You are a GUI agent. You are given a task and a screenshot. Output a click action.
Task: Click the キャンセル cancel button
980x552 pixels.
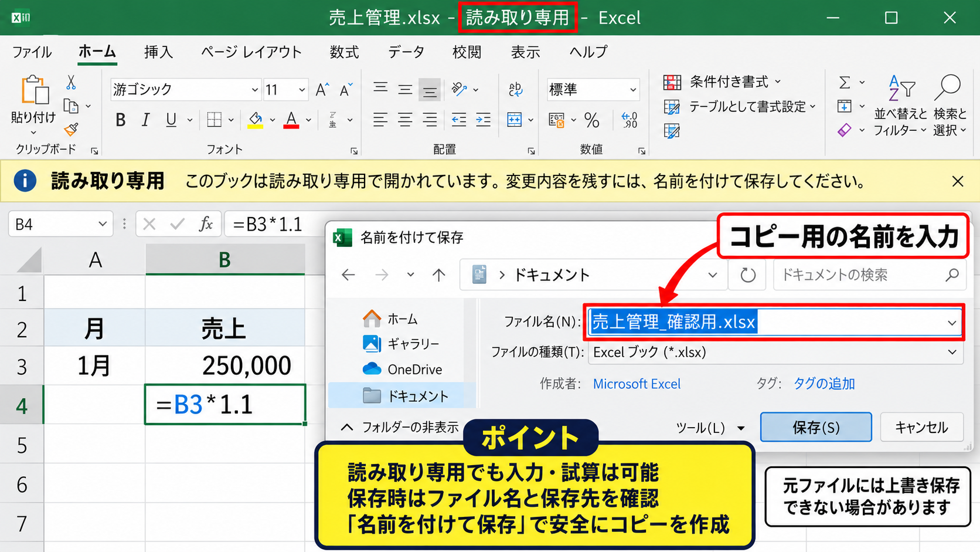[x=921, y=427]
